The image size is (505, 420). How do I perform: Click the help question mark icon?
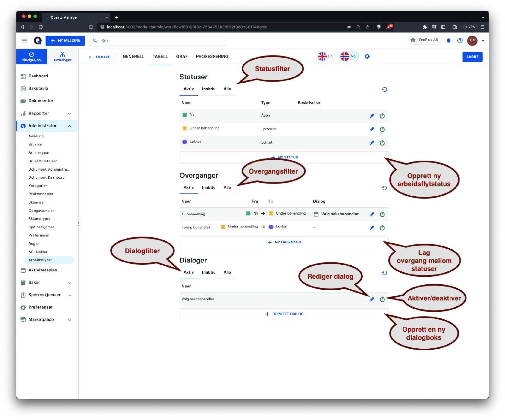(x=460, y=41)
